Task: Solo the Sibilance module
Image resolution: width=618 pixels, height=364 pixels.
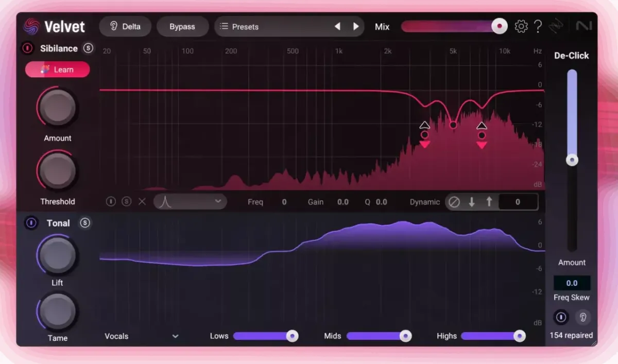Action: [x=88, y=48]
